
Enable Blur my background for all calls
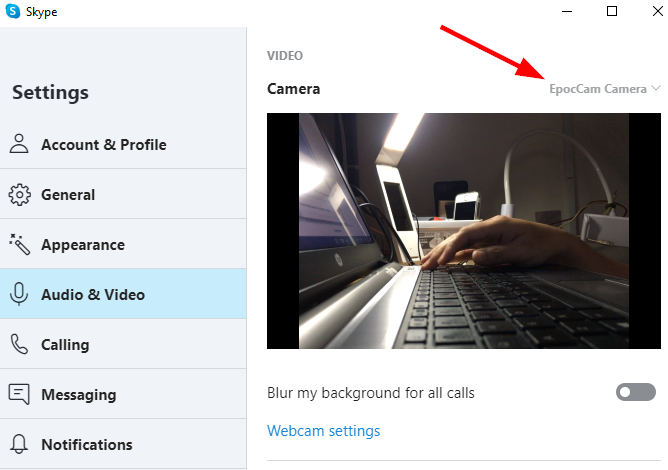pos(635,393)
